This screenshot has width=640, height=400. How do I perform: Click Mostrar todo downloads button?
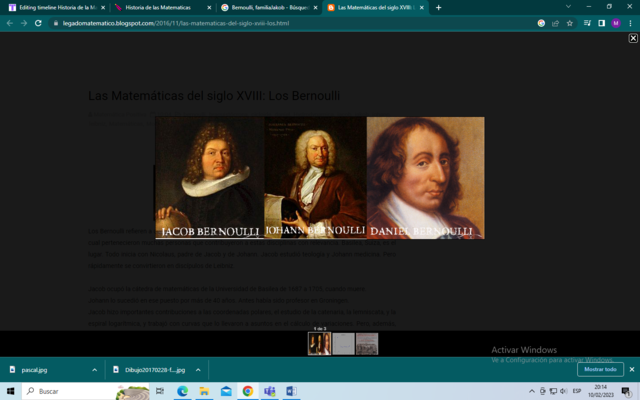tap(600, 369)
